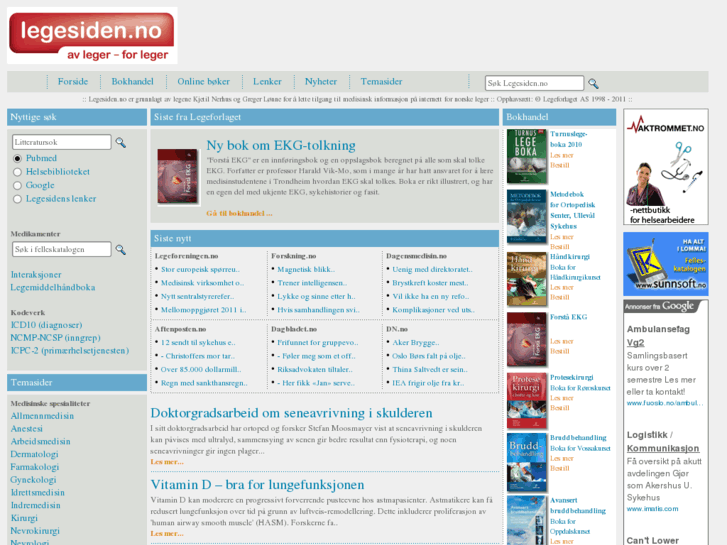The image size is (727, 545).
Task: Open the Nyheter menu item
Action: (x=321, y=82)
